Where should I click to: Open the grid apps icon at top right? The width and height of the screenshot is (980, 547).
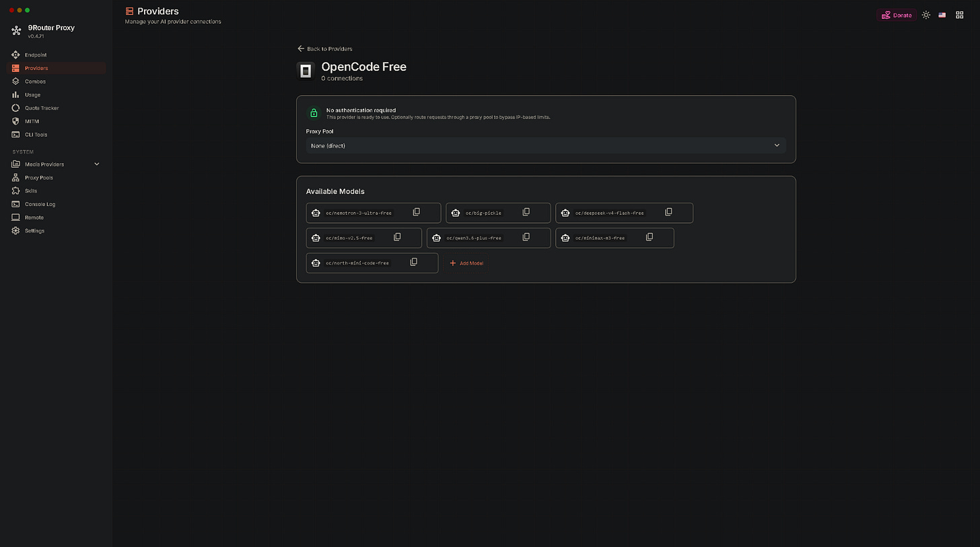[x=960, y=15]
